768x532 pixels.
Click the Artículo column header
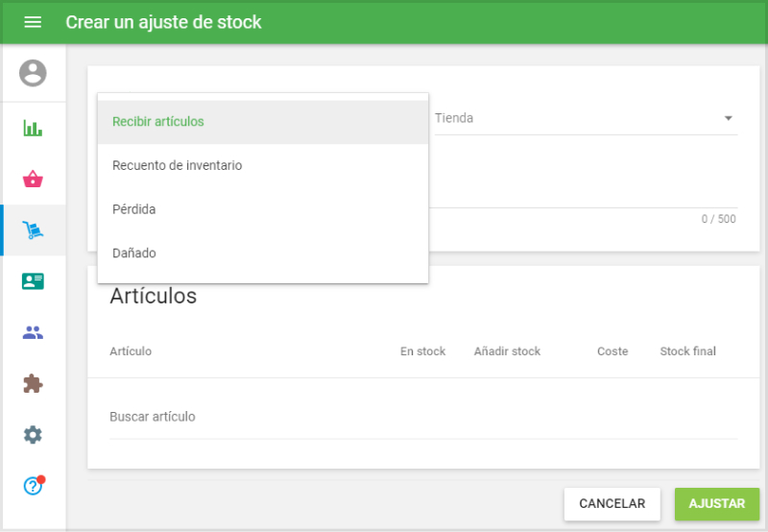coord(131,351)
